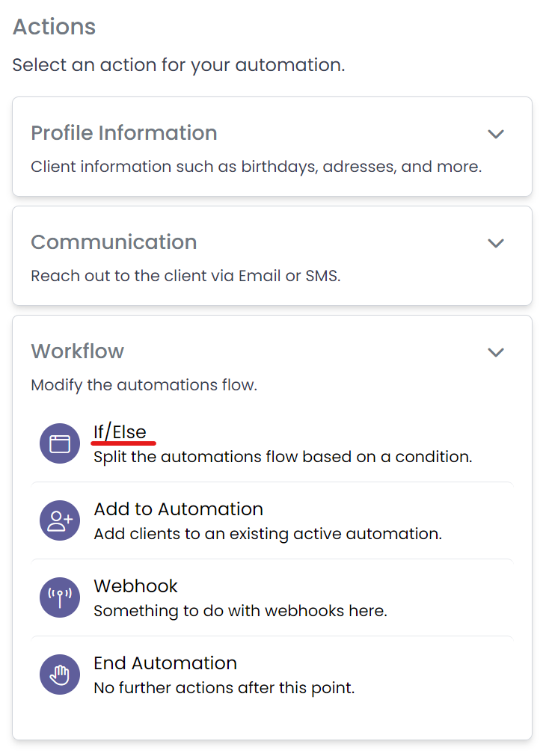Click the End Automation hand icon

pyautogui.click(x=59, y=674)
